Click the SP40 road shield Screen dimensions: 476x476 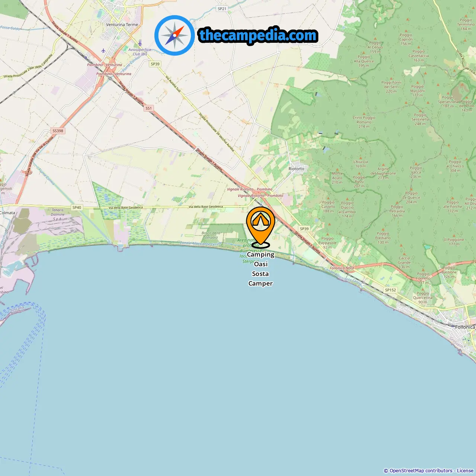click(x=77, y=208)
